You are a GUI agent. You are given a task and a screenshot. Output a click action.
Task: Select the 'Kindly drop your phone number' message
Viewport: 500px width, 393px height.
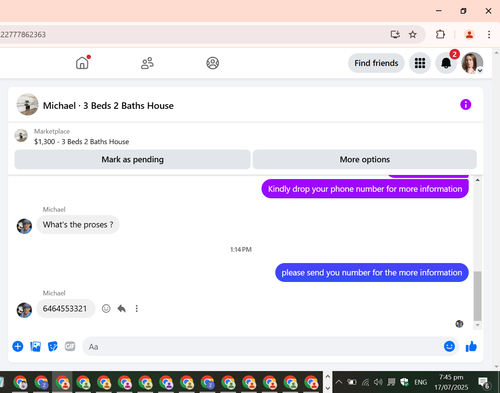point(365,189)
